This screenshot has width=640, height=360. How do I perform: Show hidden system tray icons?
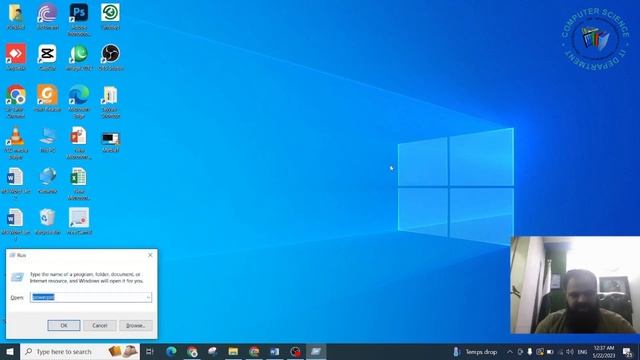click(510, 351)
